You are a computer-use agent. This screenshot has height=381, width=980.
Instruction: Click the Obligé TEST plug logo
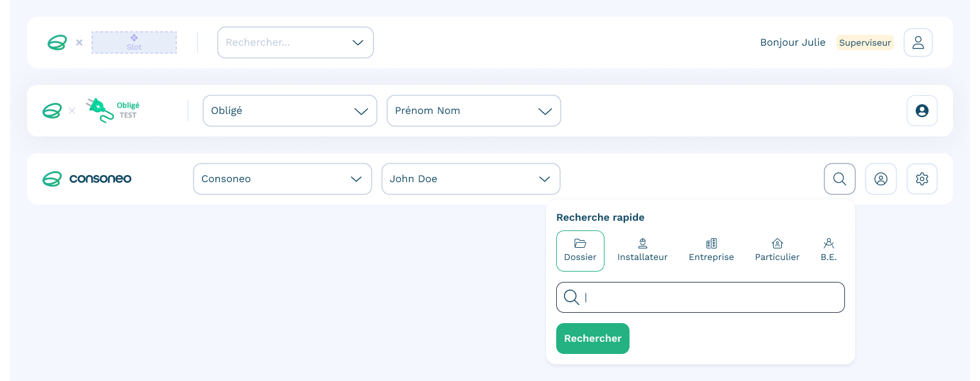click(113, 111)
